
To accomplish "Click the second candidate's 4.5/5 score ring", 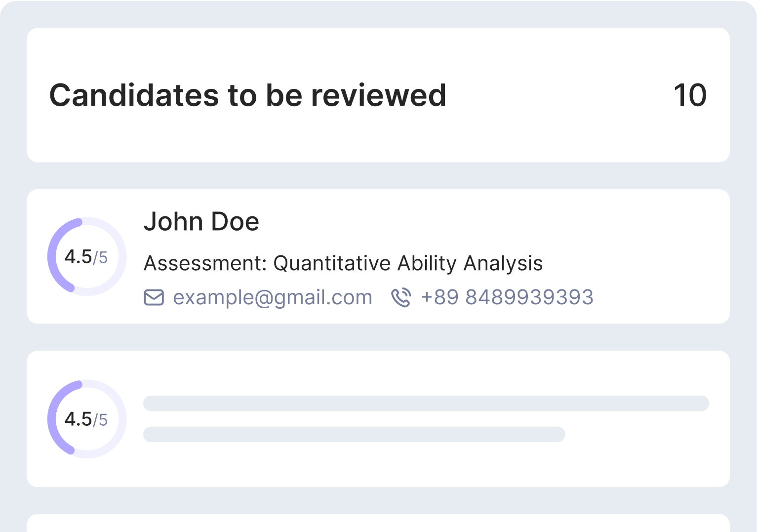I will point(87,419).
